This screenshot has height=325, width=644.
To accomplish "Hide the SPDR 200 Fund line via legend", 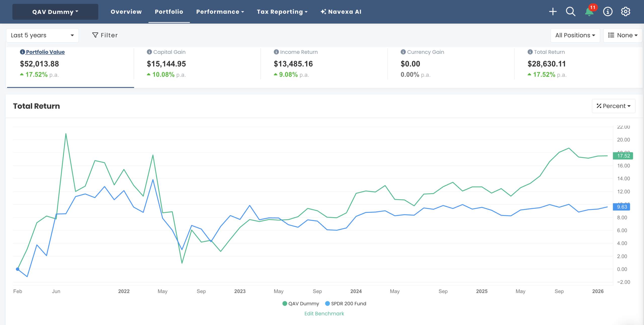I will click(348, 303).
